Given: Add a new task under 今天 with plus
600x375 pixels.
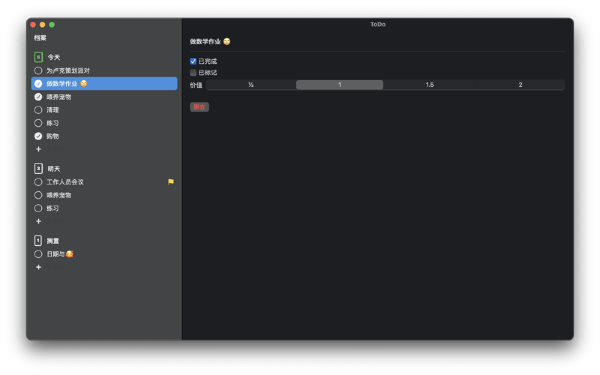Looking at the screenshot, I should 38,149.
